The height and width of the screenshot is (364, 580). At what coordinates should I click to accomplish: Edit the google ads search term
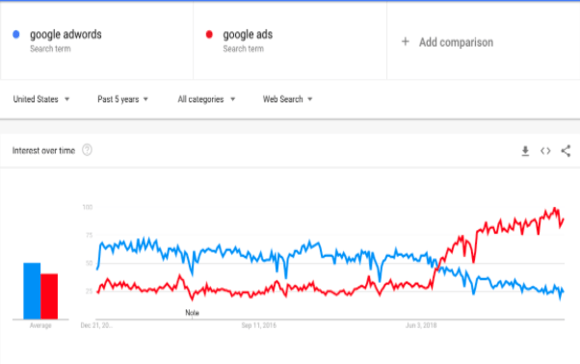pos(248,34)
